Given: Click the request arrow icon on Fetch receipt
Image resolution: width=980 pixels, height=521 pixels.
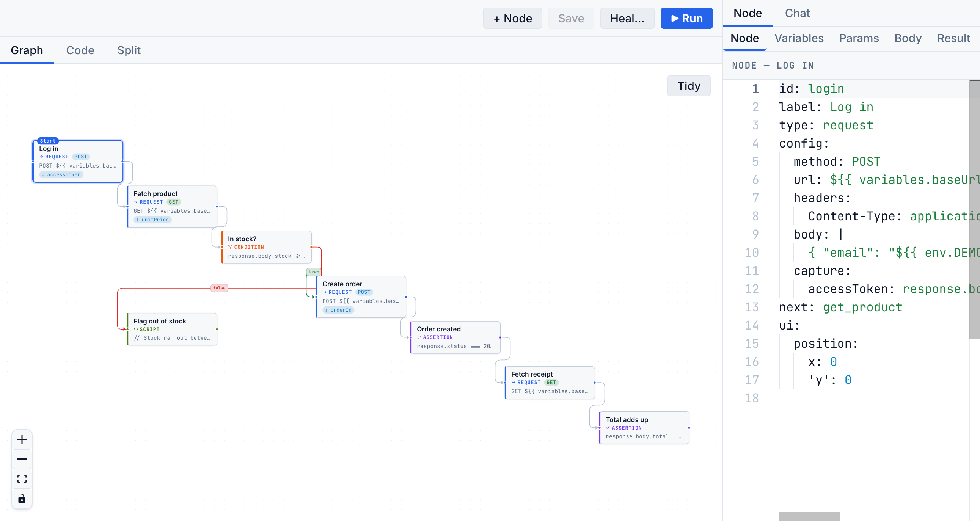Looking at the screenshot, I should (514, 382).
